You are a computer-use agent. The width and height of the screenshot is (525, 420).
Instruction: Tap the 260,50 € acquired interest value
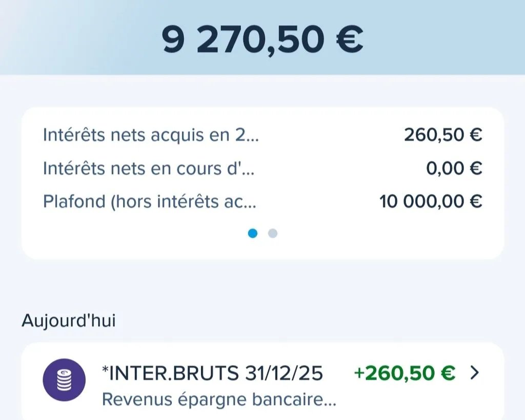click(x=443, y=135)
